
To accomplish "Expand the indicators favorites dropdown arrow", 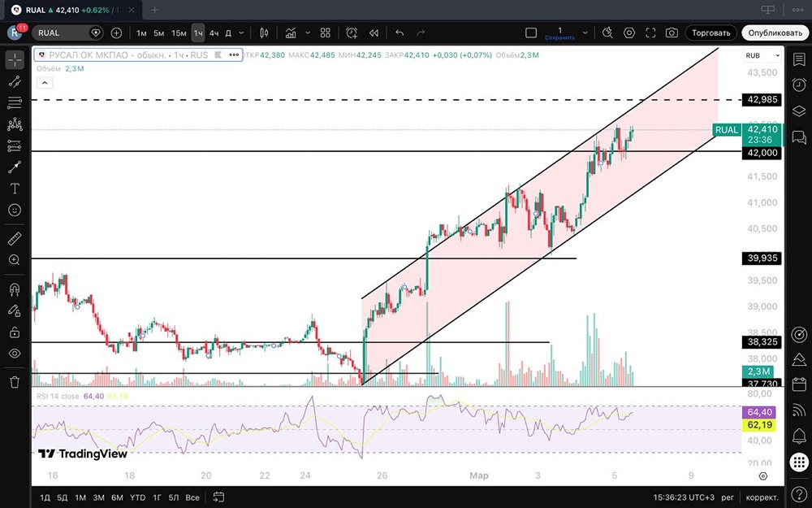I will click(308, 33).
